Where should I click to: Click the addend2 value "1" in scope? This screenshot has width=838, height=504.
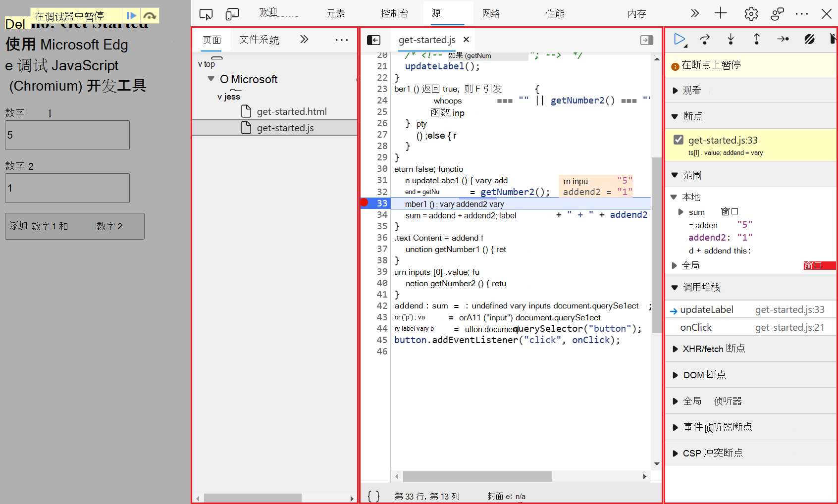click(x=744, y=238)
